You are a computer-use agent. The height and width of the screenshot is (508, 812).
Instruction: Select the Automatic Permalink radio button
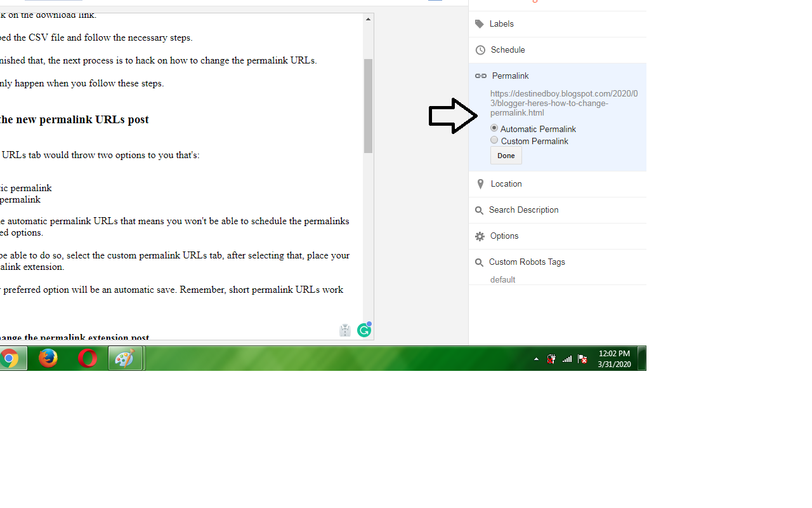494,128
